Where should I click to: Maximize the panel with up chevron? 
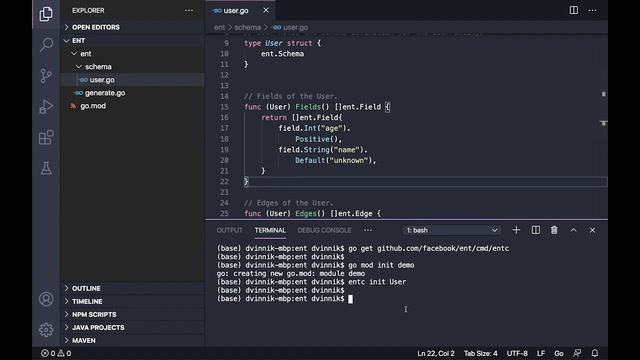573,230
